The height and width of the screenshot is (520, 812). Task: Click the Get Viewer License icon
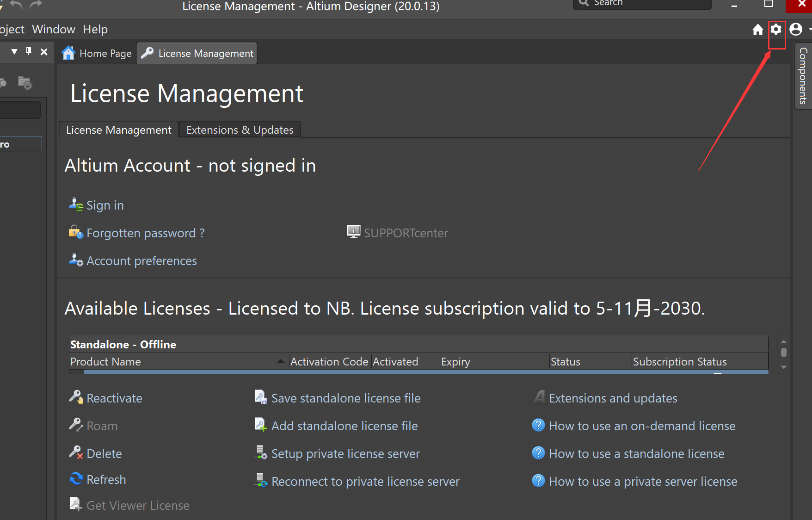click(x=75, y=504)
